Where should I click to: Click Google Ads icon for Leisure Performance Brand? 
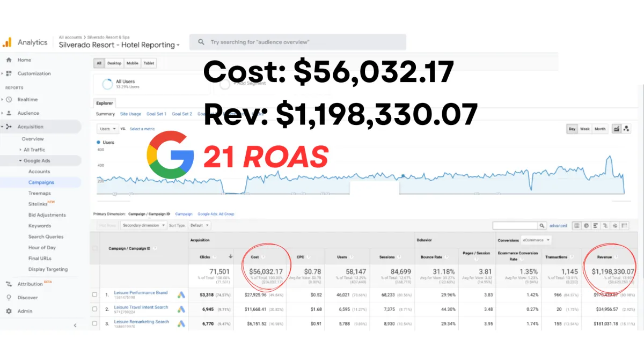(181, 294)
